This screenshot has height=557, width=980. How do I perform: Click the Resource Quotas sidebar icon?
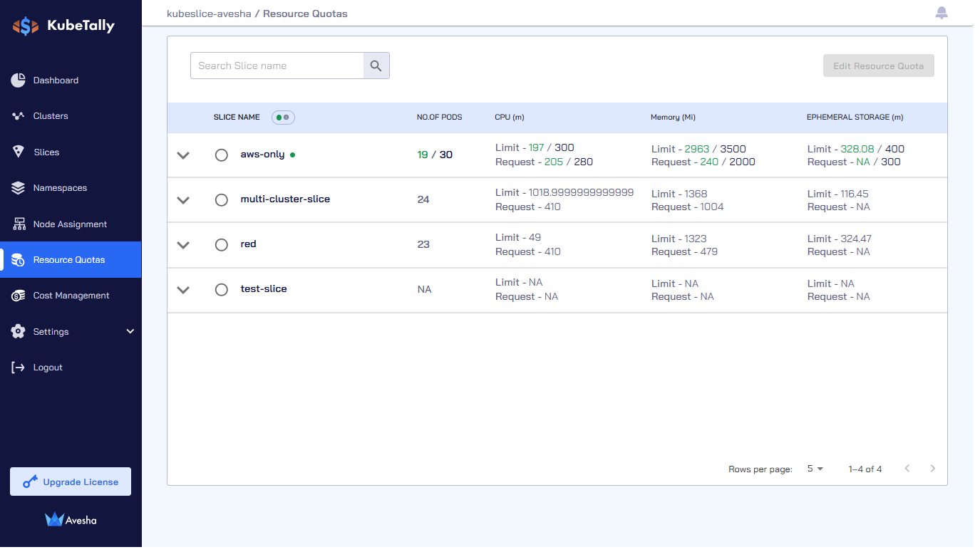(x=19, y=260)
